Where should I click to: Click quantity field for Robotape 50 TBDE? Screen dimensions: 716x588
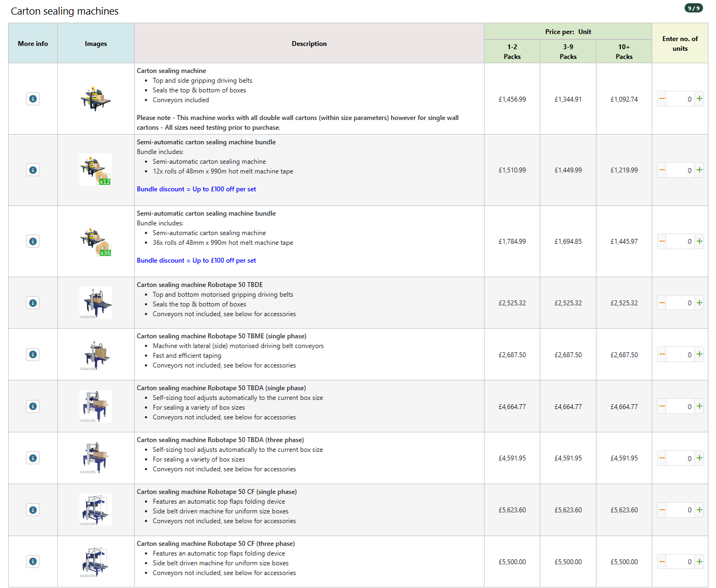pos(680,303)
